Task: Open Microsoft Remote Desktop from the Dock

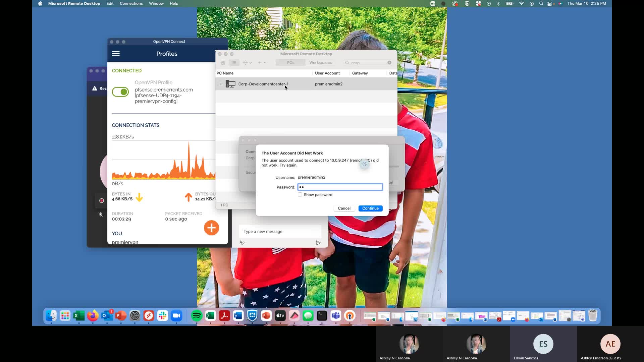Action: 149,315
